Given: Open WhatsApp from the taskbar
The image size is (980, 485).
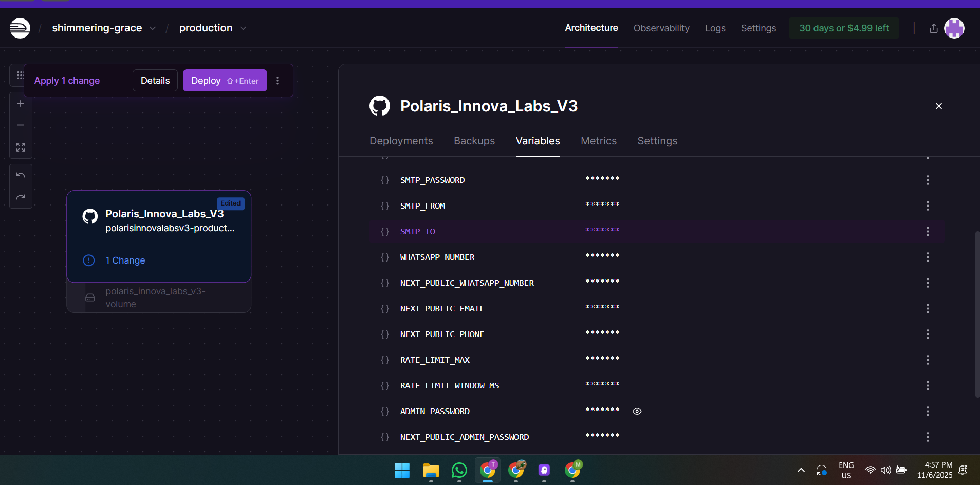Looking at the screenshot, I should point(459,470).
